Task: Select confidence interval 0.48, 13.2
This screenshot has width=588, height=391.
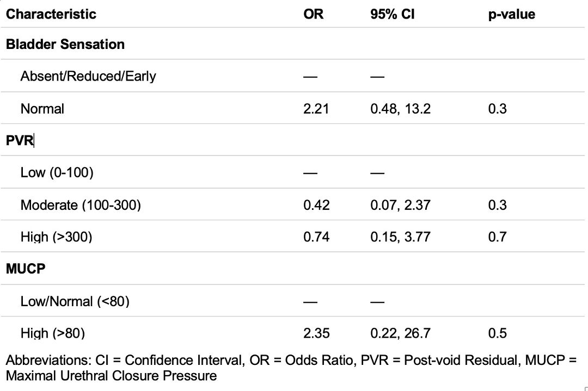Action: click(x=401, y=109)
